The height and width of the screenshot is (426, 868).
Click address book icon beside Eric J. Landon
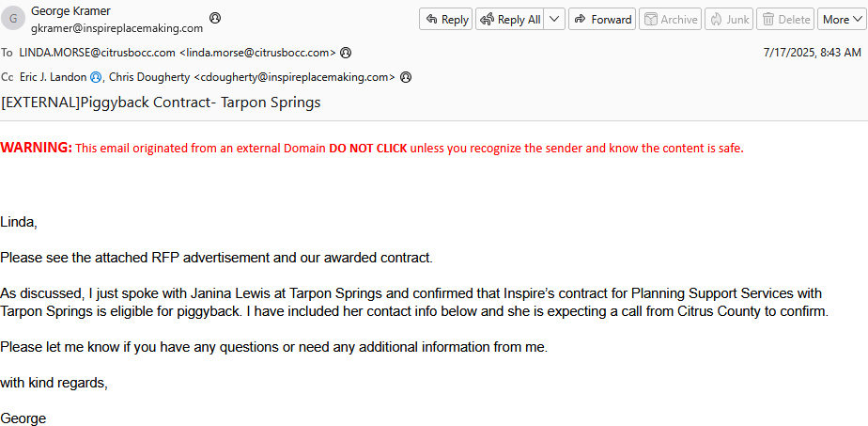pyautogui.click(x=96, y=77)
